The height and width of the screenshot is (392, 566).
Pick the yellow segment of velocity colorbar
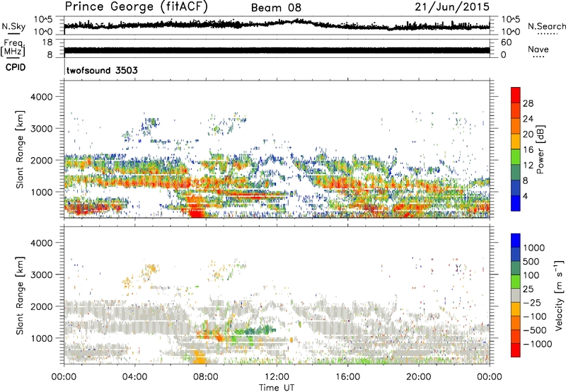point(516,309)
